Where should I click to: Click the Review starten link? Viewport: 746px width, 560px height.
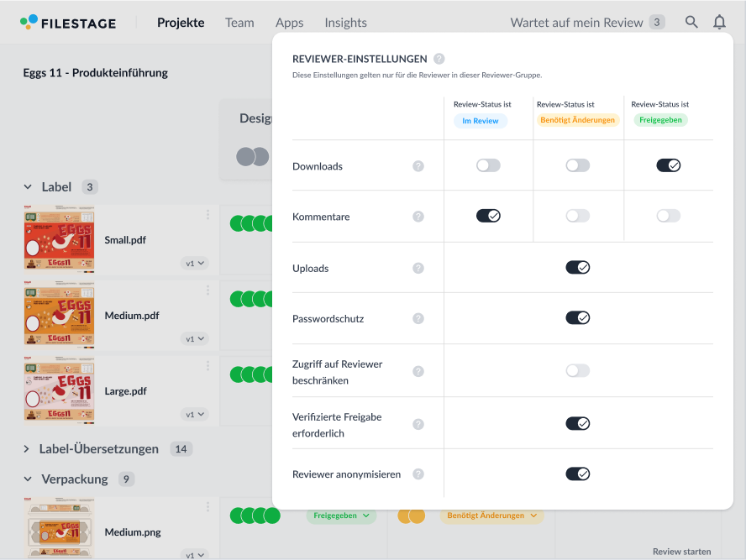coord(682,552)
